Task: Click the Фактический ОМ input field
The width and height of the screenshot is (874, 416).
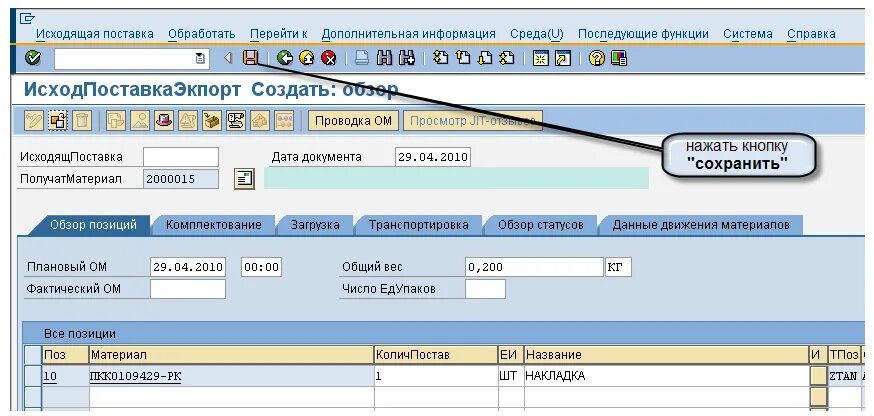Action: tap(188, 289)
